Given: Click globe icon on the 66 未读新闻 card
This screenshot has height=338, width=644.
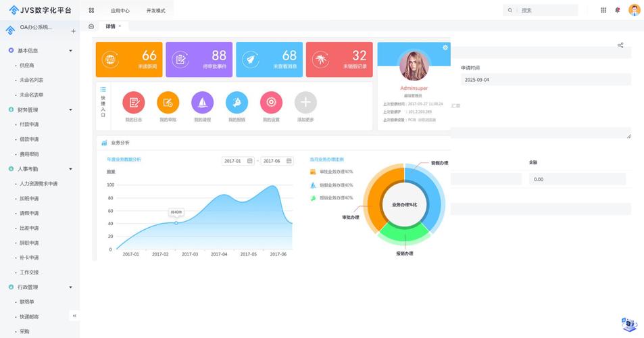Looking at the screenshot, I should [110, 60].
